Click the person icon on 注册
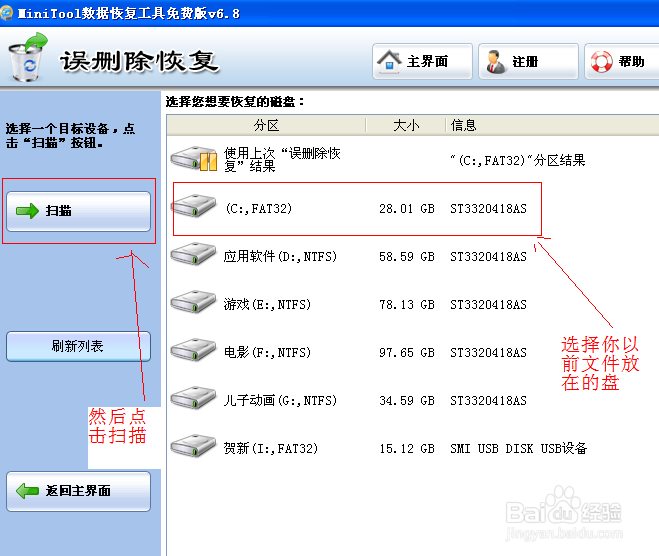The image size is (659, 556). tap(496, 62)
